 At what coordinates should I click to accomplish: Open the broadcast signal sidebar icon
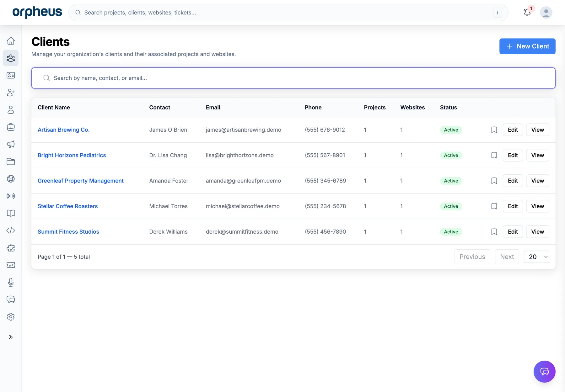tap(11, 196)
